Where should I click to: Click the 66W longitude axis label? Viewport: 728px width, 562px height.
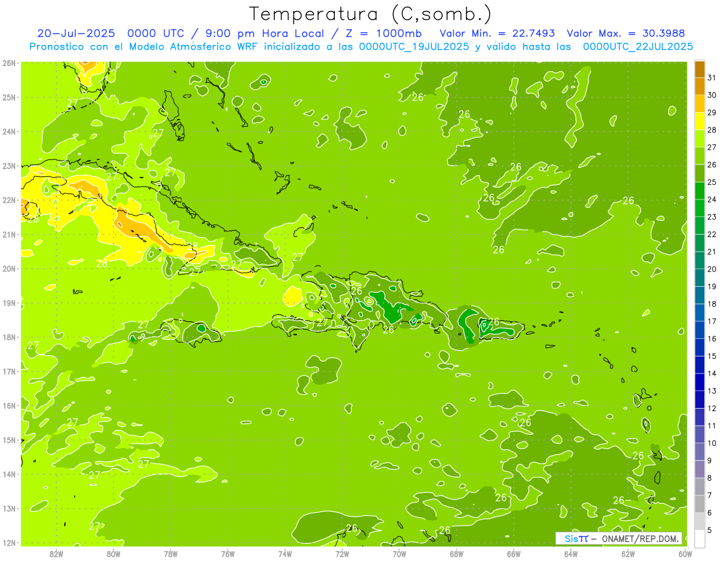pos(514,553)
